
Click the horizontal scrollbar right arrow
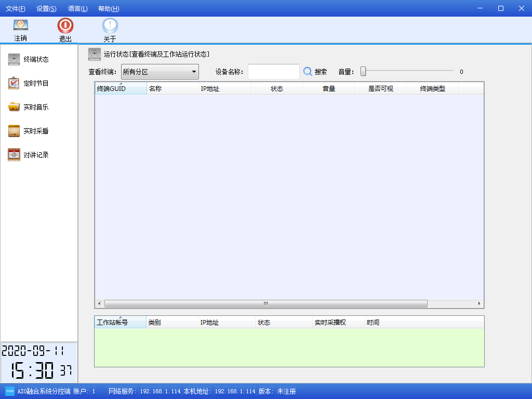(479, 303)
